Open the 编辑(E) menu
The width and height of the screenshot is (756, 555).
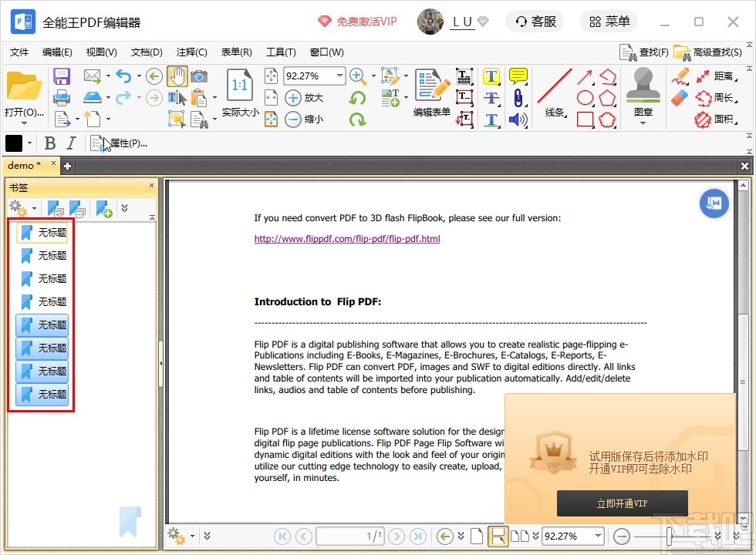[x=57, y=52]
